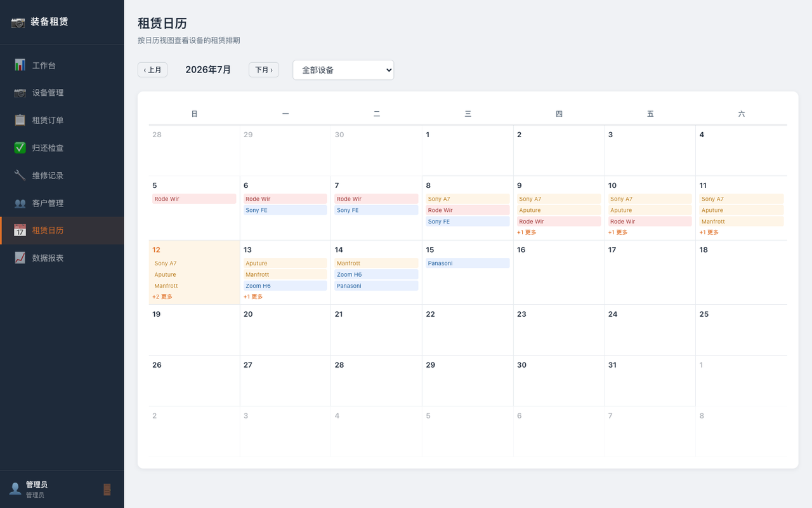The height and width of the screenshot is (508, 812).
Task: Advance to next month with 下月
Action: coord(264,70)
